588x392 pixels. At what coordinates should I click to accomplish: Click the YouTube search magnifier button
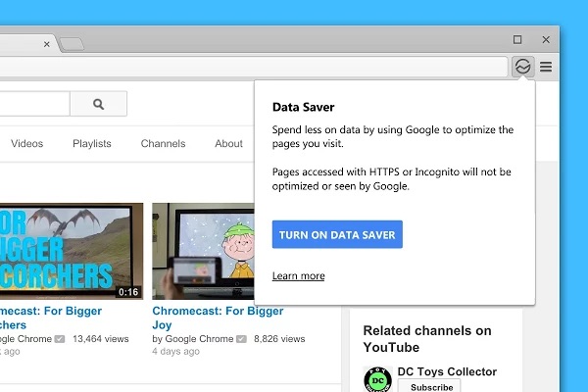tap(98, 104)
